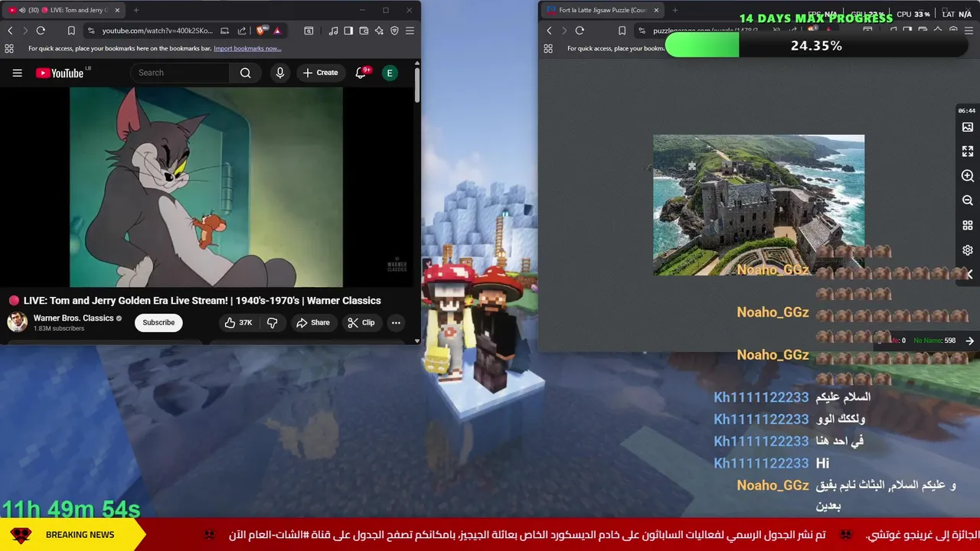This screenshot has width=980, height=551.
Task: Toggle the browser sidebar in YouTube window
Action: point(348,31)
